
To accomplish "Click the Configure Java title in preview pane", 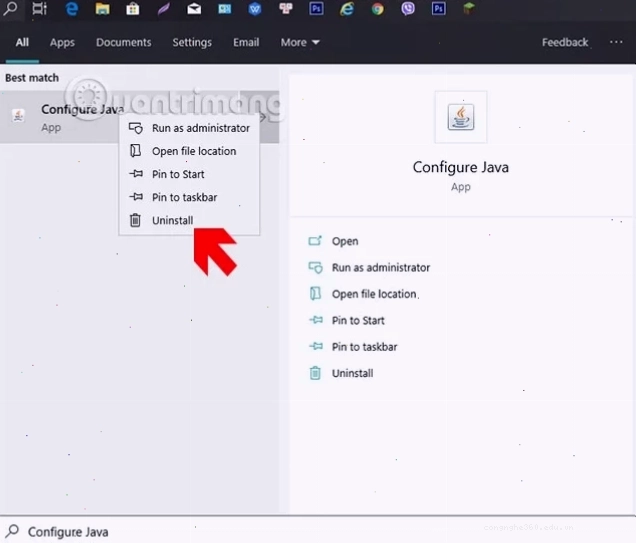I will coord(461,167).
